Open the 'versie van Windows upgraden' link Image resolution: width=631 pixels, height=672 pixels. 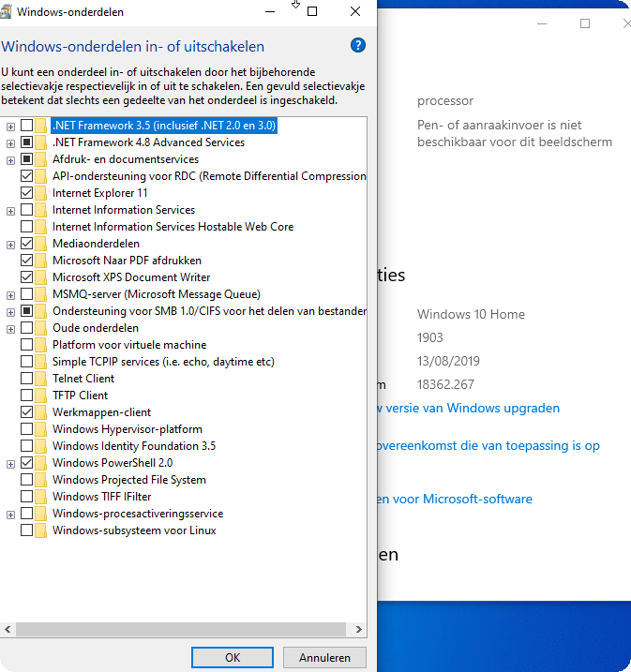(x=469, y=409)
